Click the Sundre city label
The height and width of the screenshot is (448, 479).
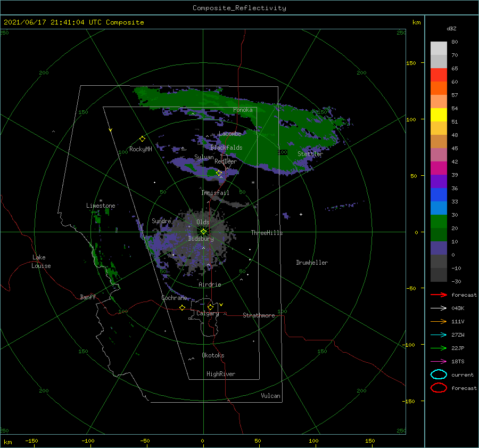tap(161, 221)
